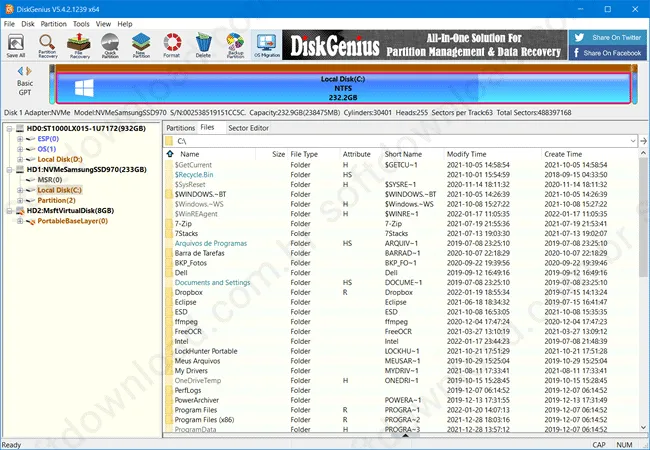Open the Help menu
Image resolution: width=650 pixels, height=450 pixels.
[x=125, y=24]
